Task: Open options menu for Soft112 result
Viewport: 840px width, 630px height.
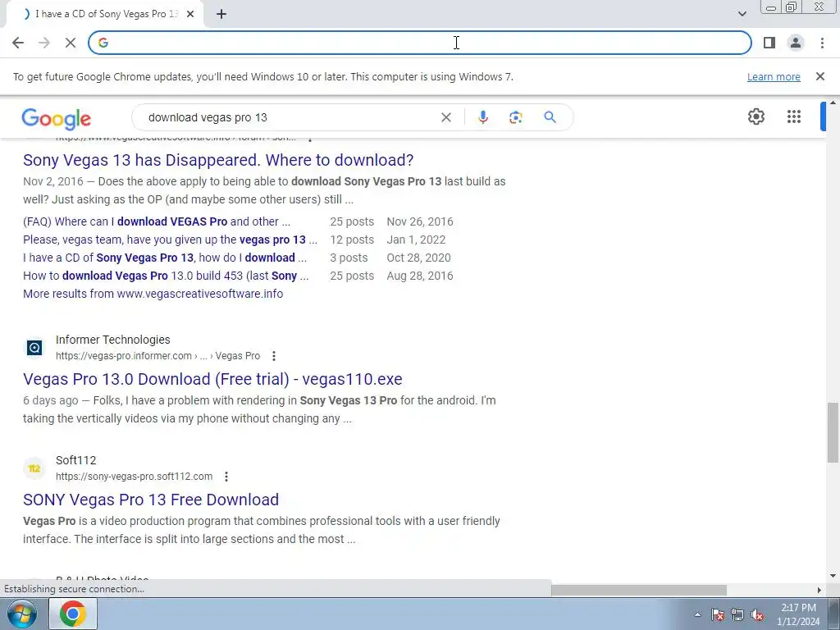Action: pos(226,477)
